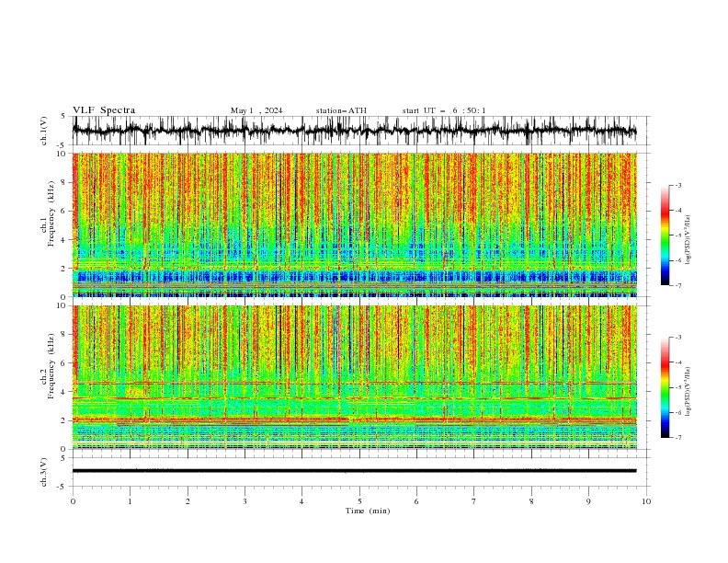Click the 'start UT = 6 : 50: 1' label
The width and height of the screenshot is (728, 563).
click(444, 110)
